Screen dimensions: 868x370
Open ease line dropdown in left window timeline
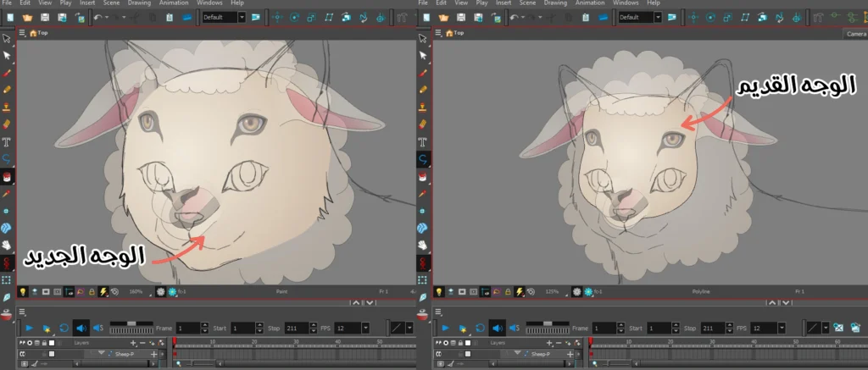pos(409,328)
